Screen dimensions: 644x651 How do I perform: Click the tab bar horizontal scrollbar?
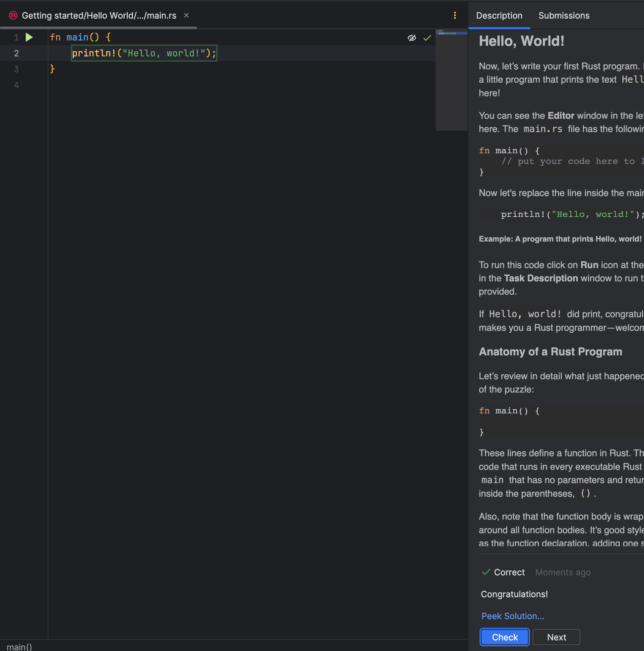98,28
